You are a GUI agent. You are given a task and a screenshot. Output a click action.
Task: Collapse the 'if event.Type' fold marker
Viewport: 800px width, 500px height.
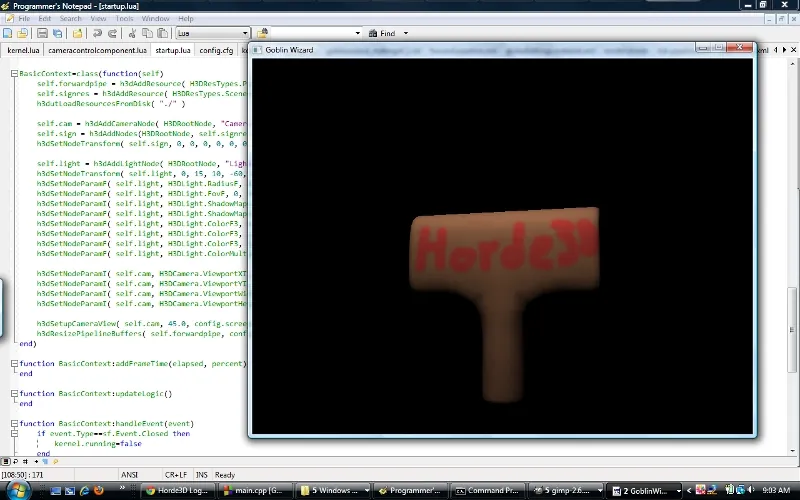[x=14, y=434]
